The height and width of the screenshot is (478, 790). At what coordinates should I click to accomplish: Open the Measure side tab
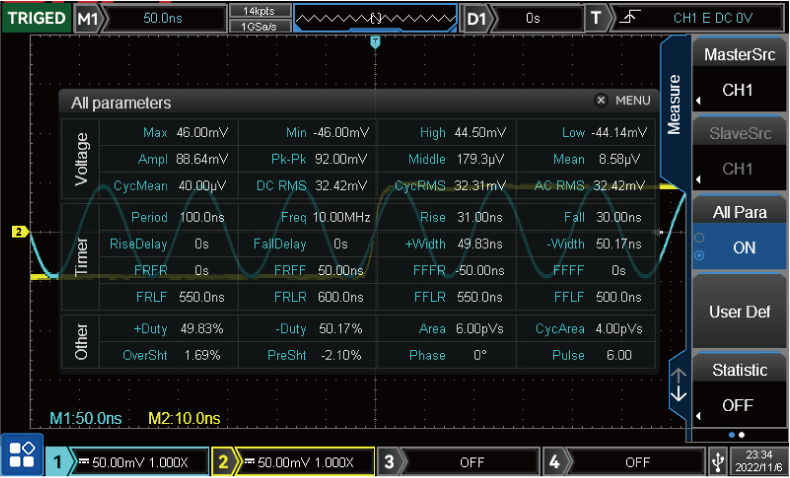[x=674, y=104]
